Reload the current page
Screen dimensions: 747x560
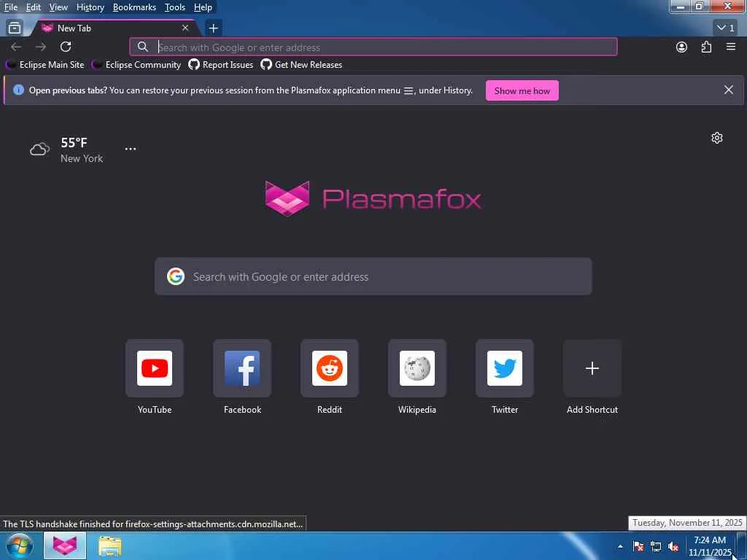[x=66, y=47]
